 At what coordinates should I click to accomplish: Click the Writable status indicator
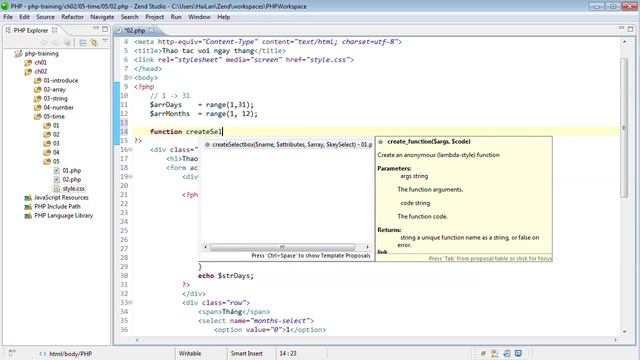(190, 353)
